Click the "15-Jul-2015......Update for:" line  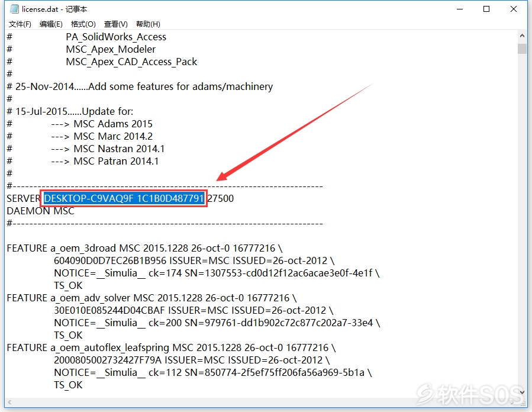coord(70,111)
